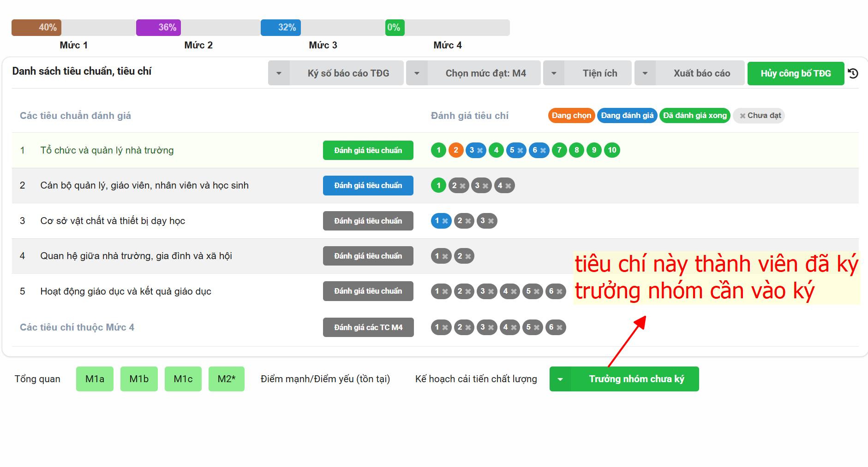Viewport: 868px width, 467px height.
Task: Open the 'Kế hoạch cải tiến chất lượng' tab
Action: pos(476,379)
